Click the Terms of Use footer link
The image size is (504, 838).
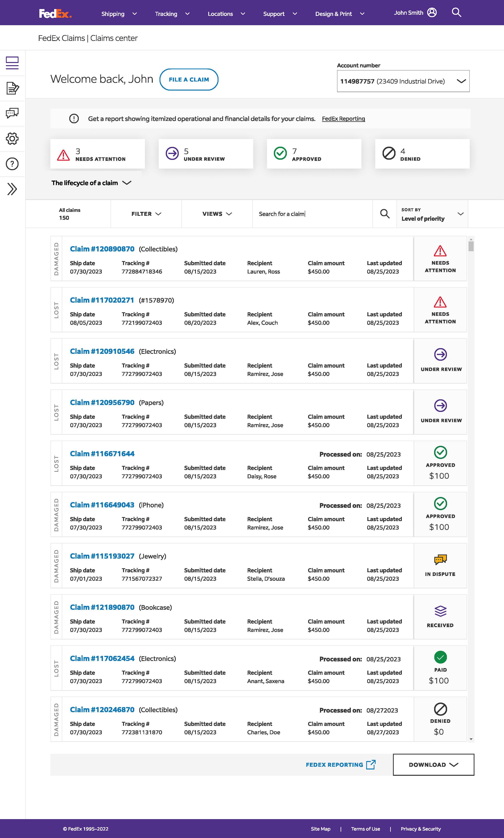point(365,829)
